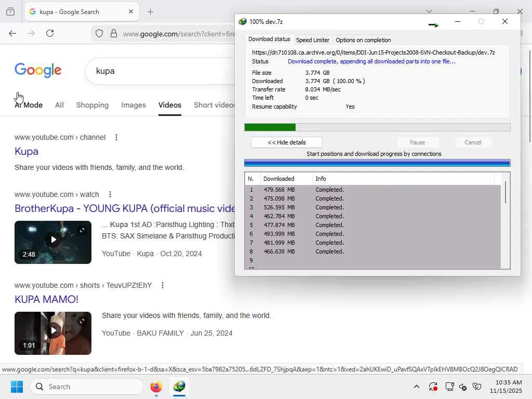Close the kupa - Google Search tab

131,11
